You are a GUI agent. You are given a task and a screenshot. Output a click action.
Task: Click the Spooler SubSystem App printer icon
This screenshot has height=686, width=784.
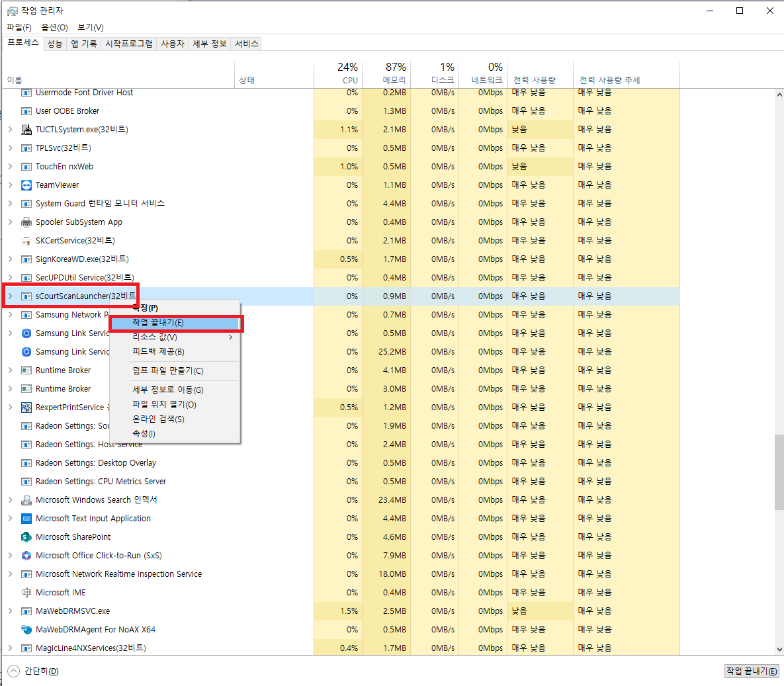pos(26,222)
